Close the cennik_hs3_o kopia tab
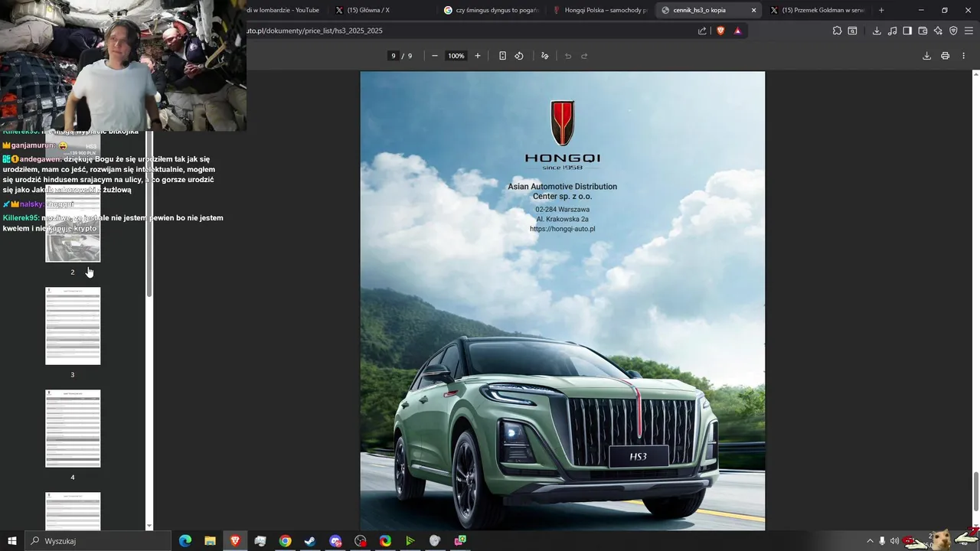 coord(753,10)
